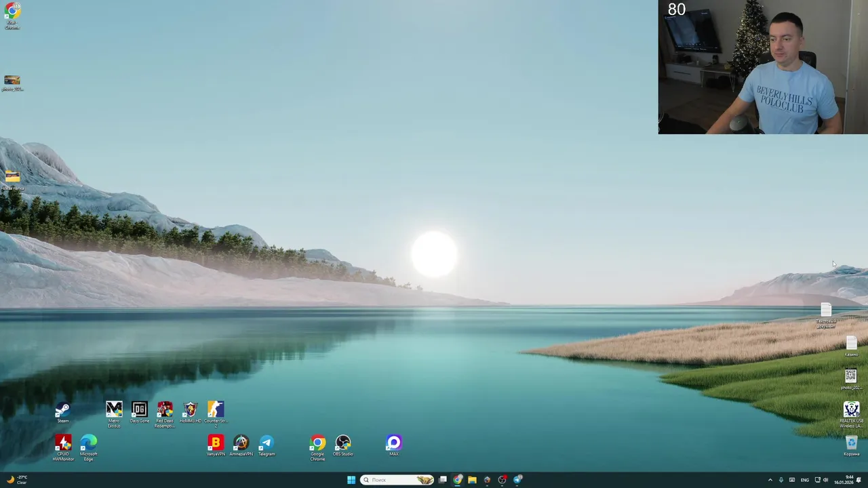Open Chrome from the taskbar
The height and width of the screenshot is (488, 868).
458,480
